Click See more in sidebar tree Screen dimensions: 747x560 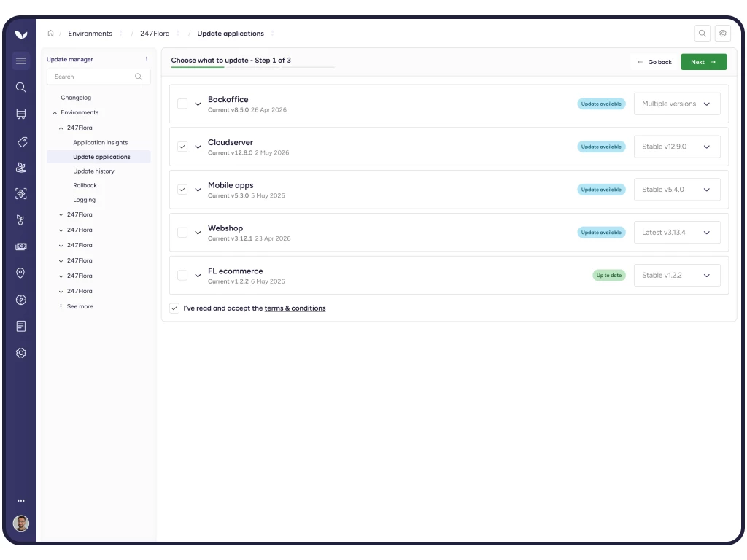click(x=80, y=306)
